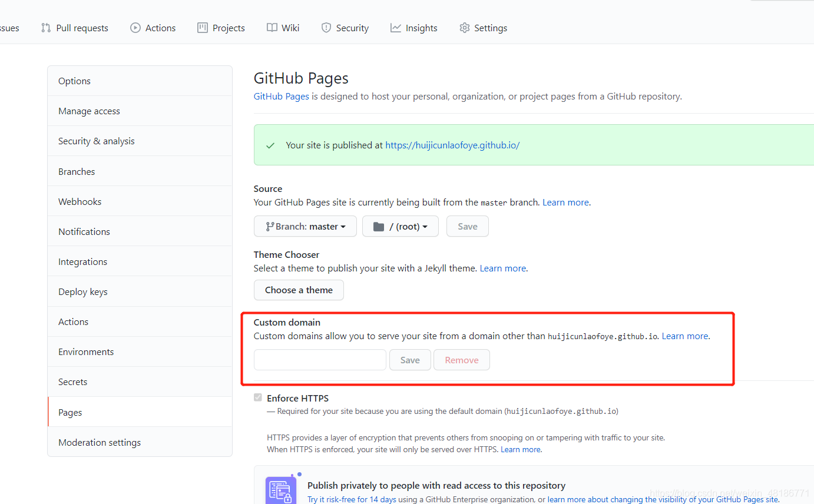Image resolution: width=814 pixels, height=504 pixels.
Task: Toggle the Enforce HTTPS checkbox
Action: (x=257, y=398)
